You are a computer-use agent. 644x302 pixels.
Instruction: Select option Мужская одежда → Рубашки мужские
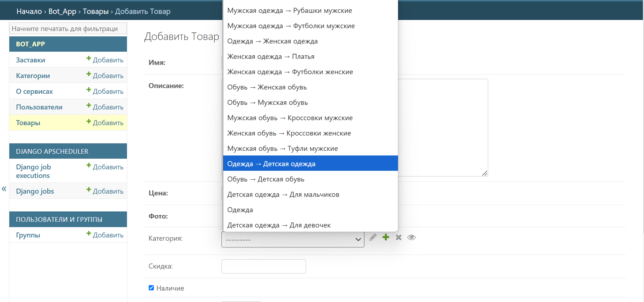point(310,11)
